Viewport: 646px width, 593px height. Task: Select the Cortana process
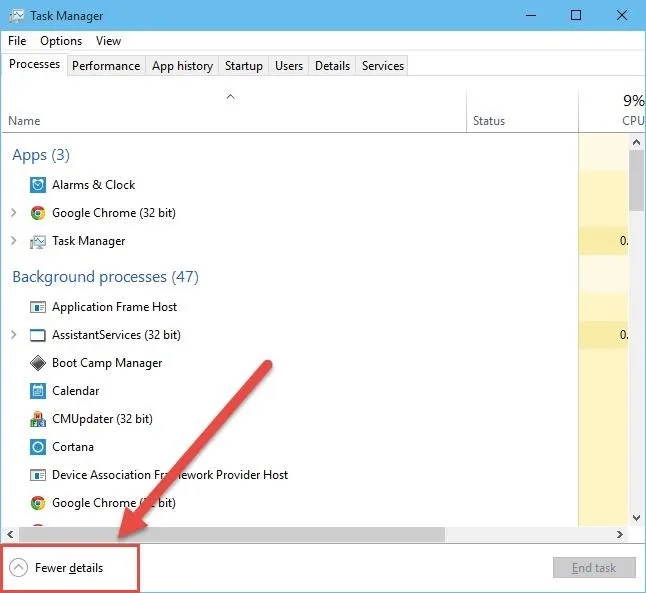point(73,447)
